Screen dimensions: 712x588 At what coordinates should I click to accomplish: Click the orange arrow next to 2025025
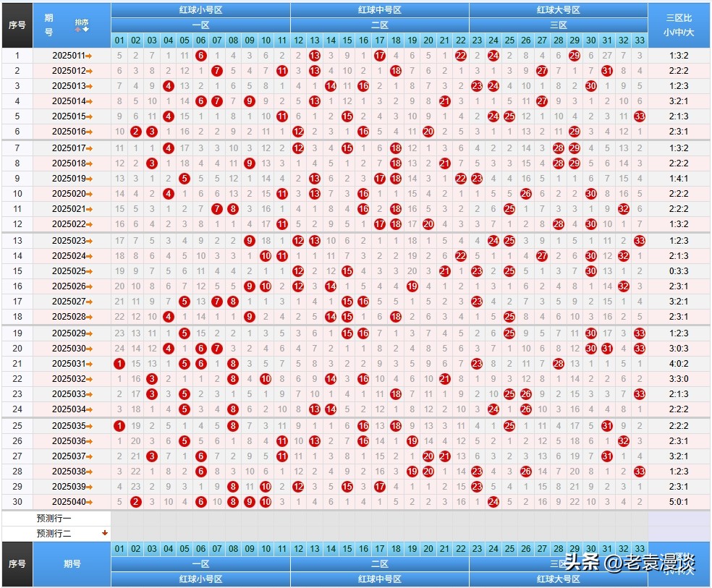click(89, 271)
